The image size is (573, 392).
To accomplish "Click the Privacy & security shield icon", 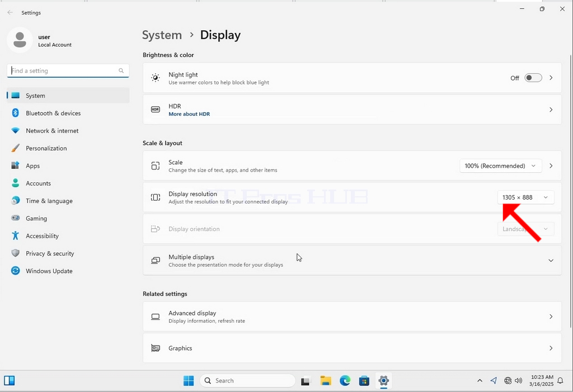I will click(x=15, y=253).
